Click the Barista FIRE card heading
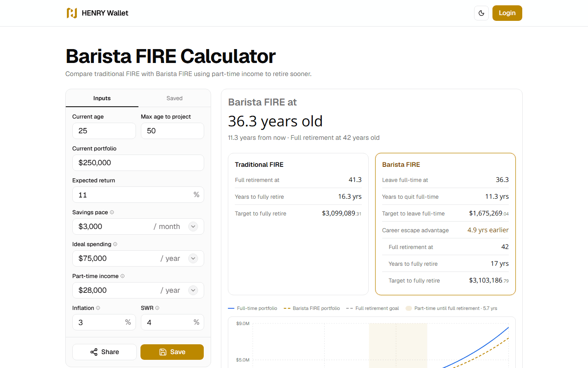 click(x=401, y=164)
